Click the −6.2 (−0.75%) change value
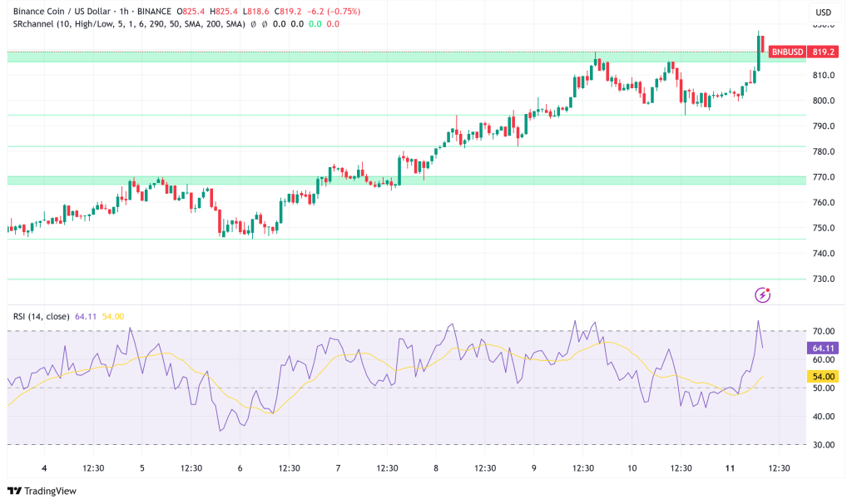The height and width of the screenshot is (504, 852). pyautogui.click(x=333, y=12)
